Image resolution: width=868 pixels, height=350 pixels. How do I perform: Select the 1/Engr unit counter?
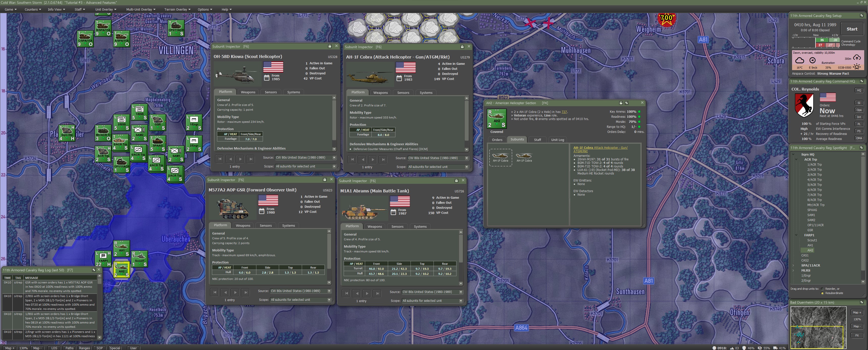pyautogui.click(x=194, y=123)
